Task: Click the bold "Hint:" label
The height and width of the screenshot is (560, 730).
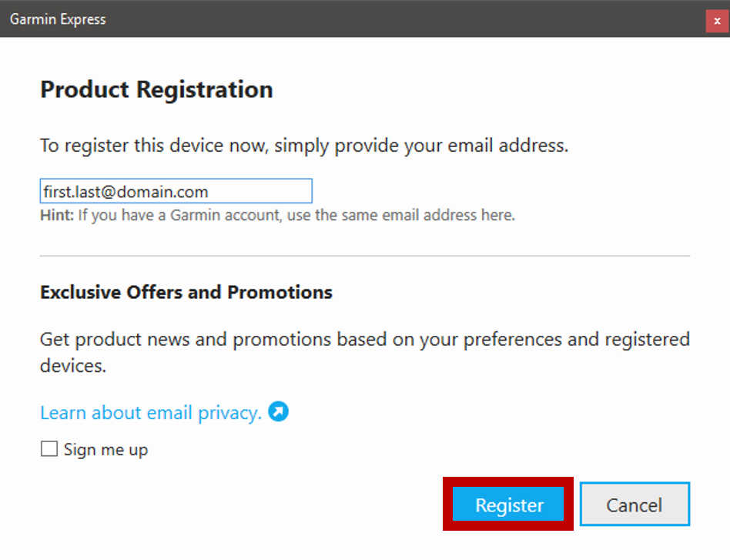Action: click(x=57, y=215)
